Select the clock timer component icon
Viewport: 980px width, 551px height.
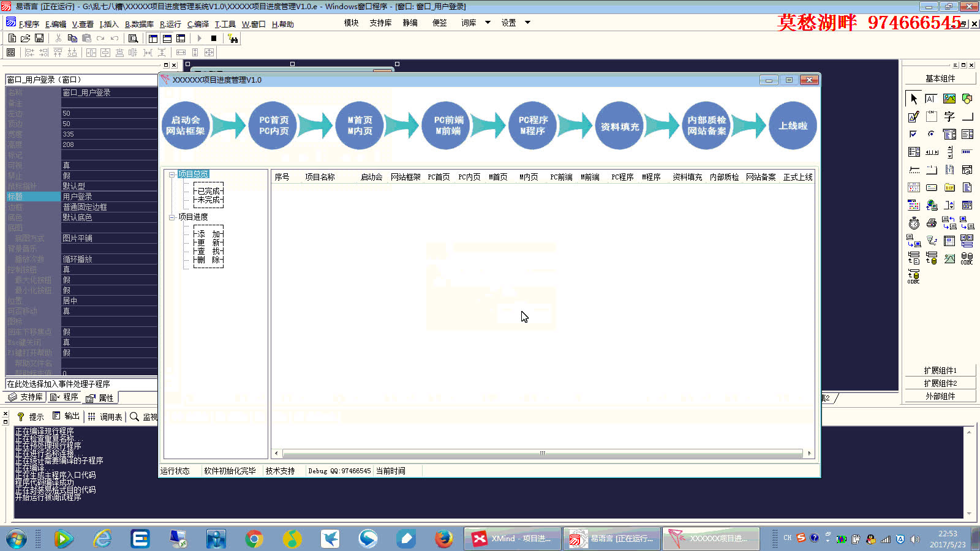point(914,223)
